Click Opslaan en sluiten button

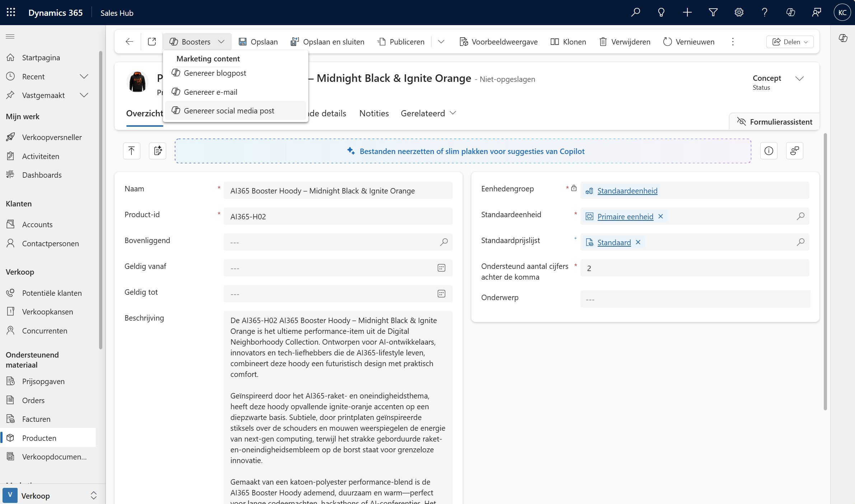[x=327, y=42]
